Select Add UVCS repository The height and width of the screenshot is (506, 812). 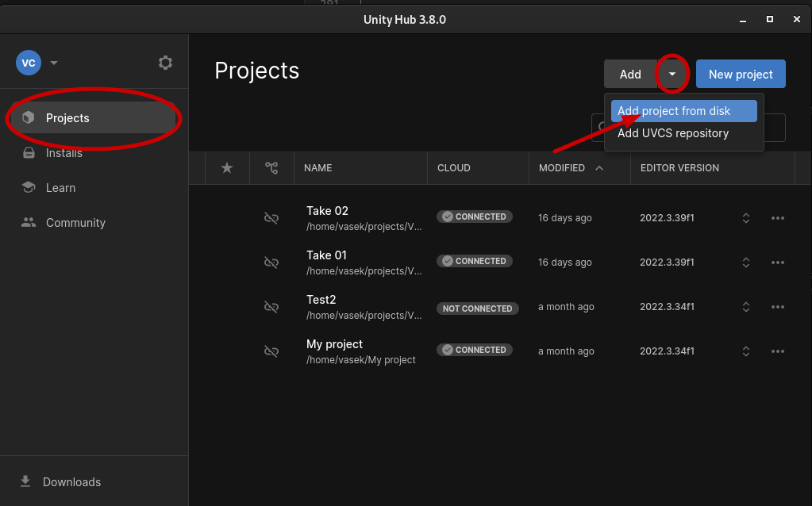[x=673, y=133]
